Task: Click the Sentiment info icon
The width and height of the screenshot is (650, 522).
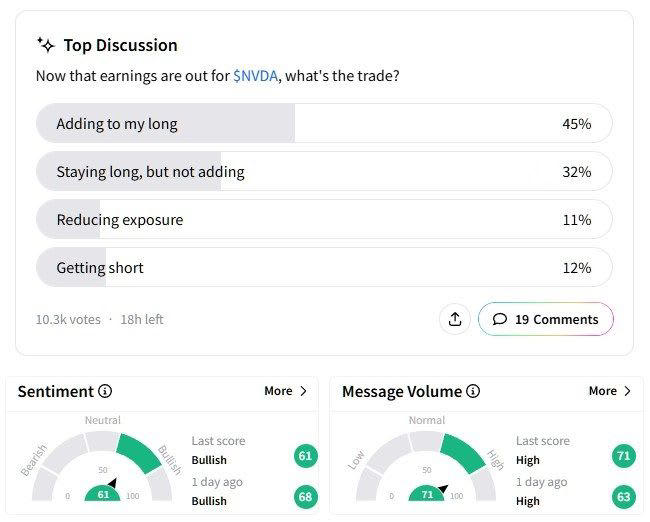Action: 106,392
